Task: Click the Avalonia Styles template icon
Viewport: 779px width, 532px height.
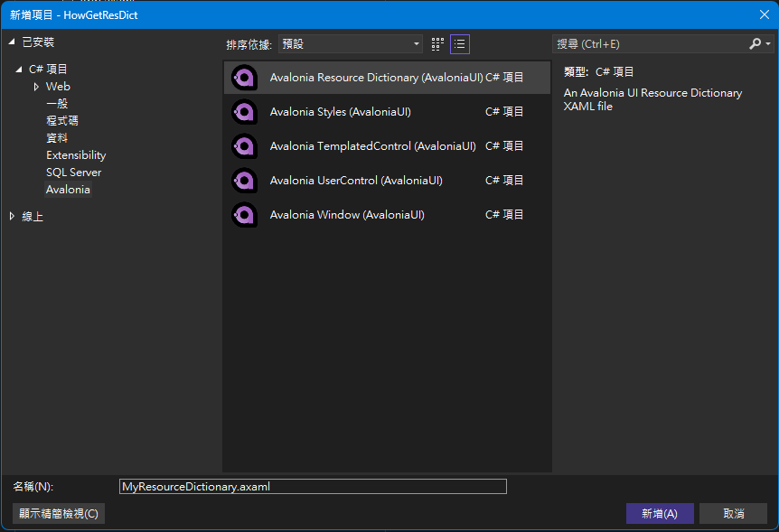Action: point(244,112)
